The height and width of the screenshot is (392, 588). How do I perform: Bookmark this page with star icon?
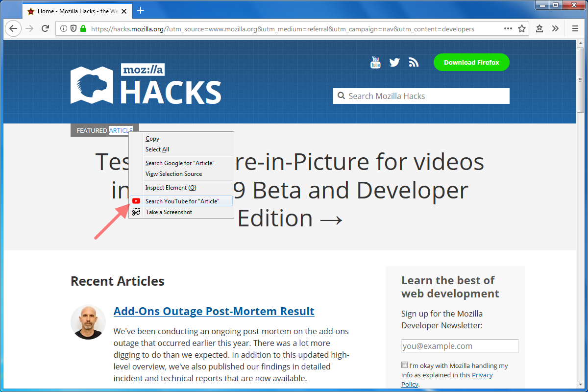pos(522,29)
